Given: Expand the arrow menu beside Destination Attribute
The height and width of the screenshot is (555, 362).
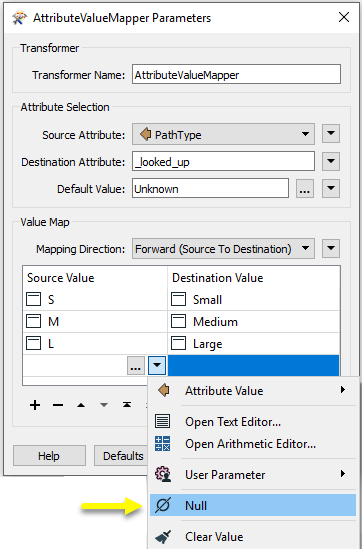Looking at the screenshot, I should point(331,161).
